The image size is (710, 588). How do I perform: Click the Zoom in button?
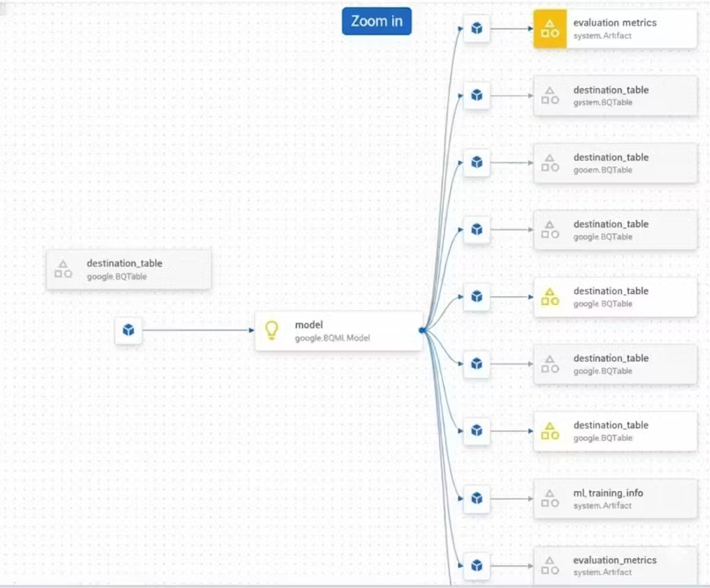click(376, 21)
